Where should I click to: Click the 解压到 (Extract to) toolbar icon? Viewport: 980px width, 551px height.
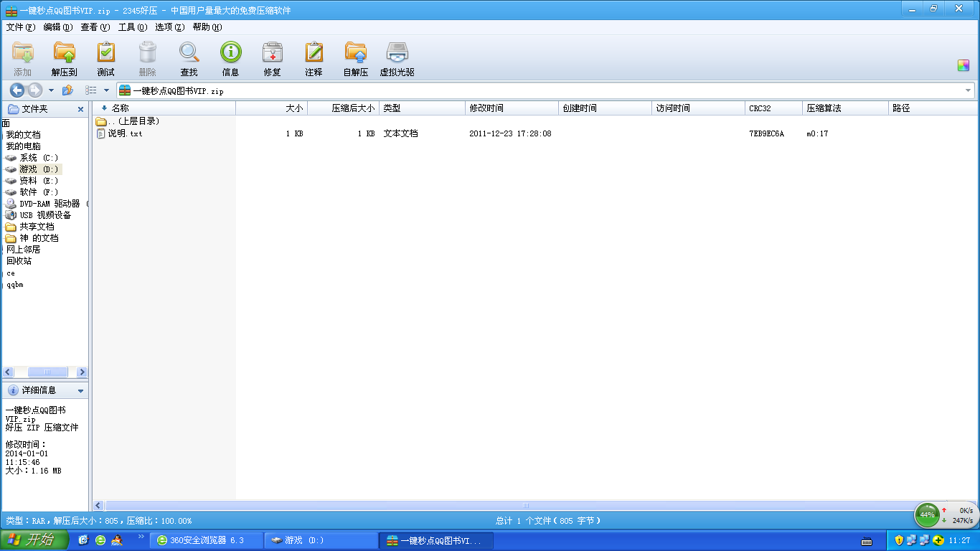pyautogui.click(x=64, y=59)
